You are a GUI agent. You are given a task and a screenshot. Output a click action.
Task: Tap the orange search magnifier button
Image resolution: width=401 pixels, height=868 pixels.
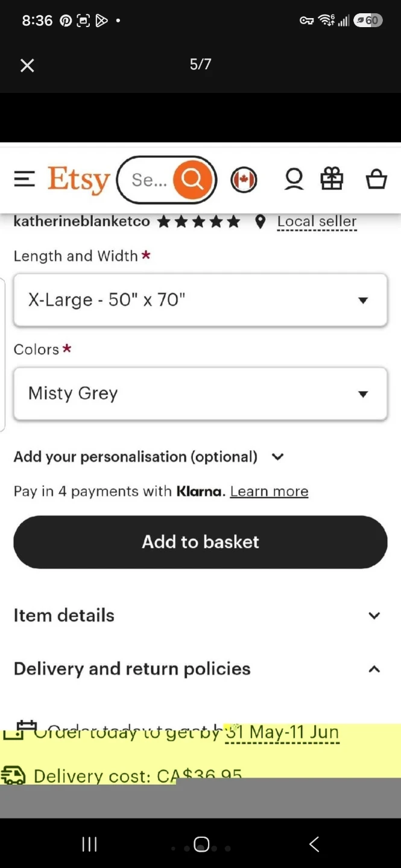(x=192, y=180)
